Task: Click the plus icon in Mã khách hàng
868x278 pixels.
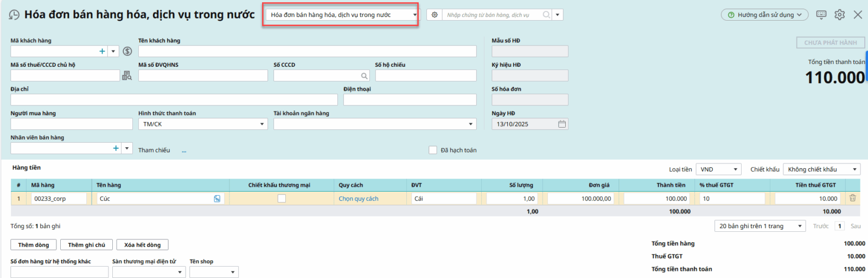Action: tap(102, 51)
